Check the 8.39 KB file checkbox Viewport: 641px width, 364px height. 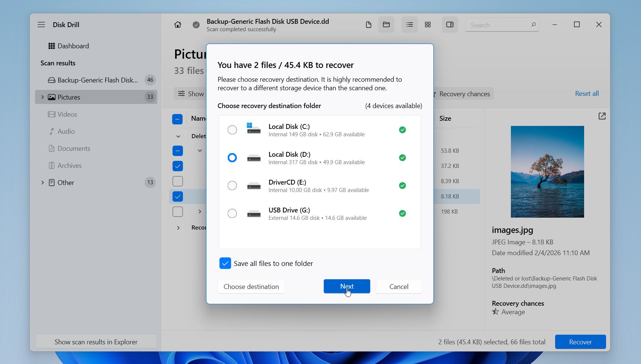pyautogui.click(x=178, y=181)
